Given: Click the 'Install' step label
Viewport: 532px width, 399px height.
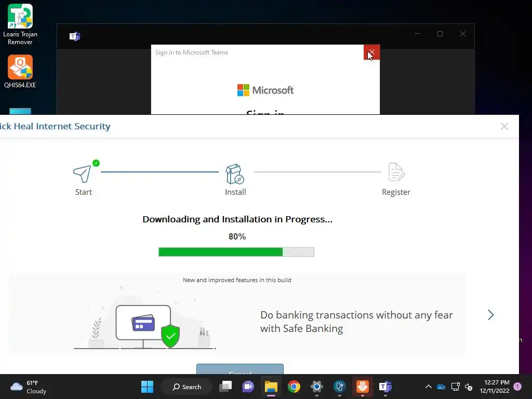Looking at the screenshot, I should pos(235,192).
